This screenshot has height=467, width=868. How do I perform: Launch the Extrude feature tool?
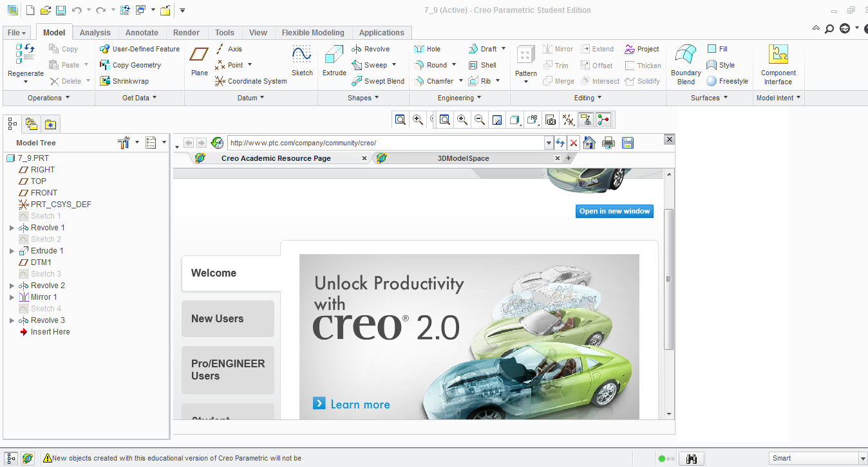pyautogui.click(x=334, y=60)
